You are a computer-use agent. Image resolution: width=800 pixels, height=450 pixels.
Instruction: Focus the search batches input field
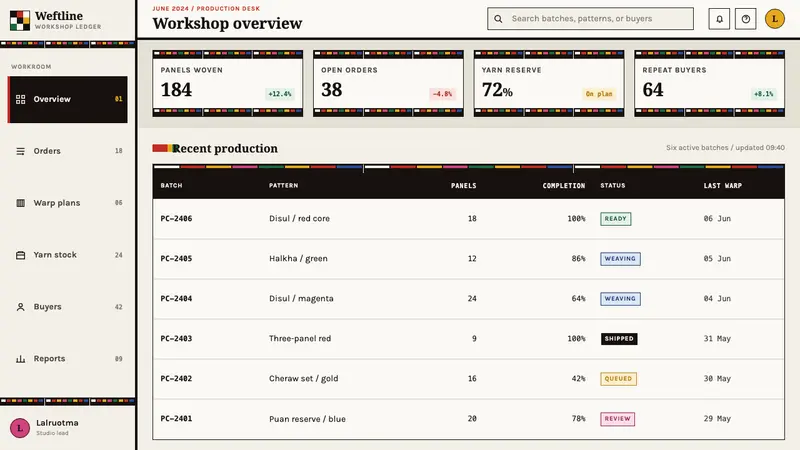click(590, 19)
